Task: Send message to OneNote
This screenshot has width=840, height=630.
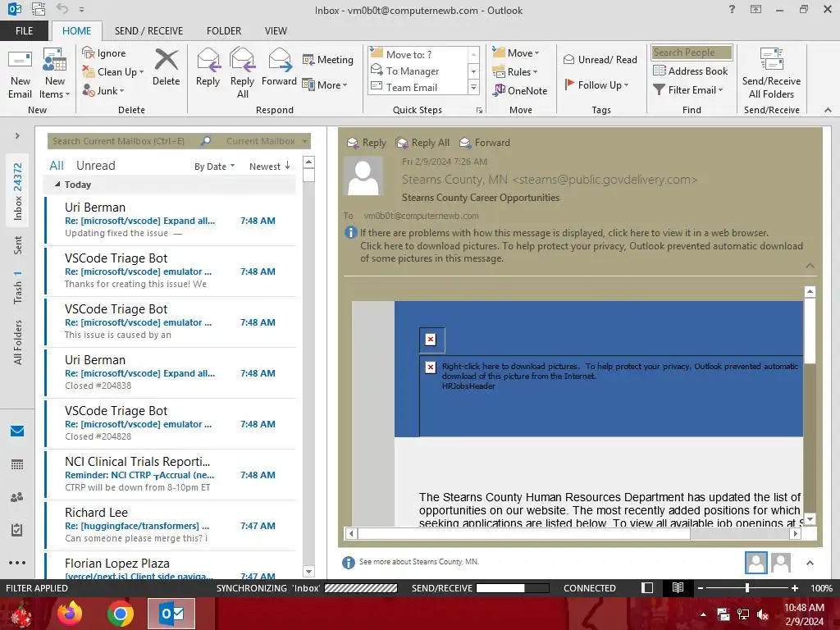Action: pos(520,90)
